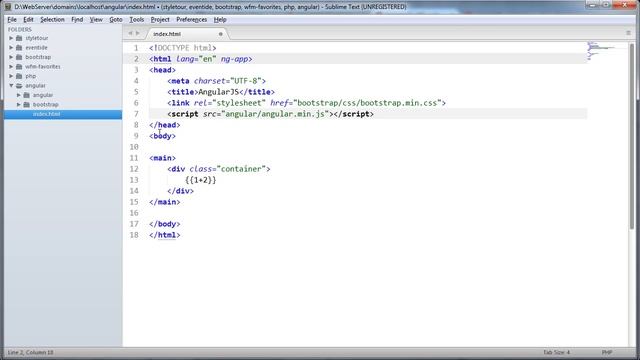Click the opening main tag

coord(162,158)
